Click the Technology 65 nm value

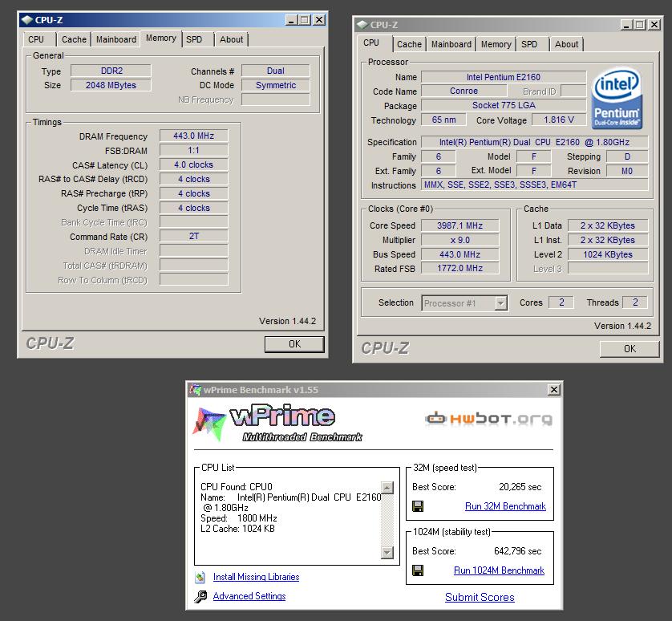[443, 120]
